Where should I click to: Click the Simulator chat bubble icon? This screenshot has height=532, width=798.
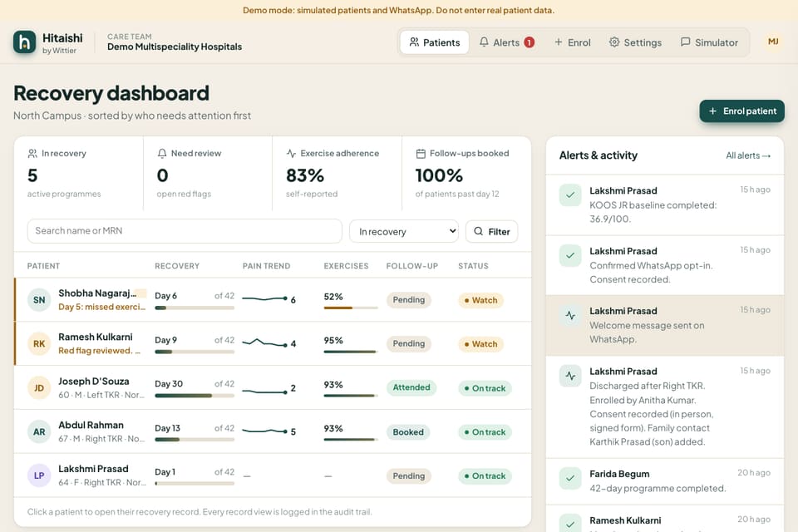(x=686, y=42)
